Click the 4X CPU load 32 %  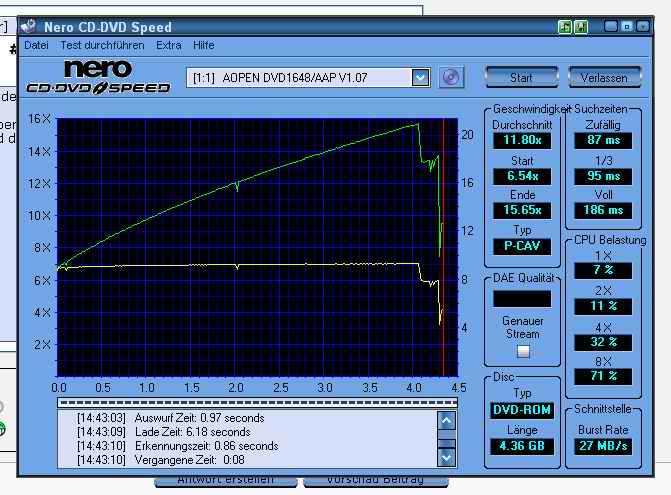603,342
